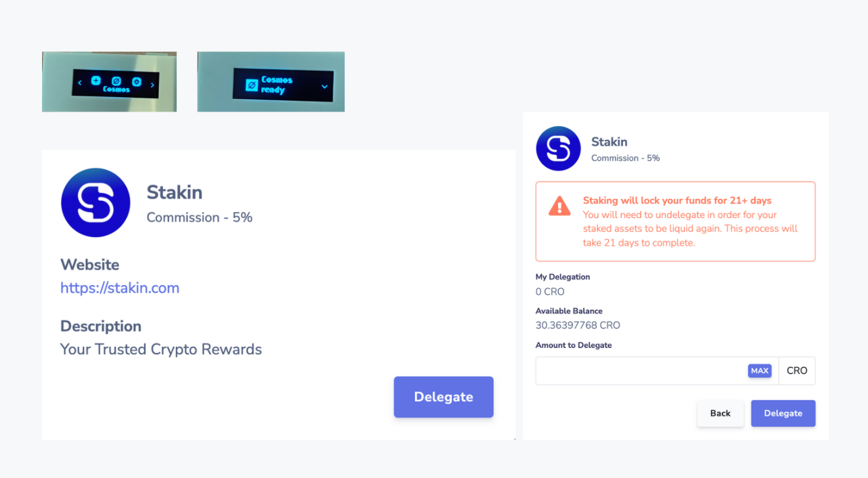Focus the Amount to Delegate input field
The width and height of the screenshot is (868, 478).
657,371
